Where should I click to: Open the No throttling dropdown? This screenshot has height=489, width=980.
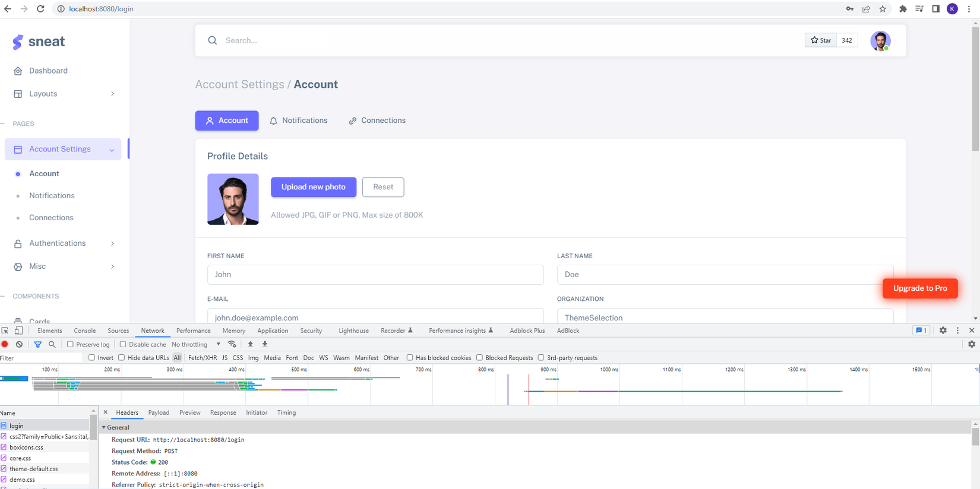tap(196, 344)
